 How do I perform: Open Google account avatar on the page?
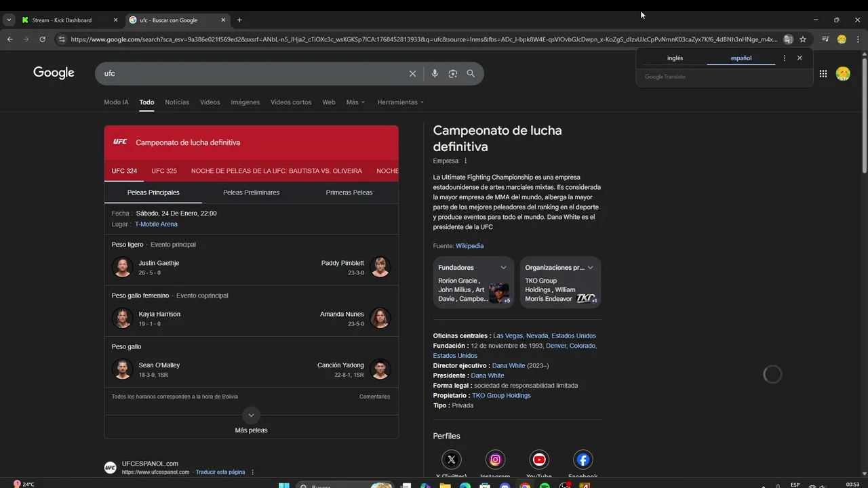[843, 74]
